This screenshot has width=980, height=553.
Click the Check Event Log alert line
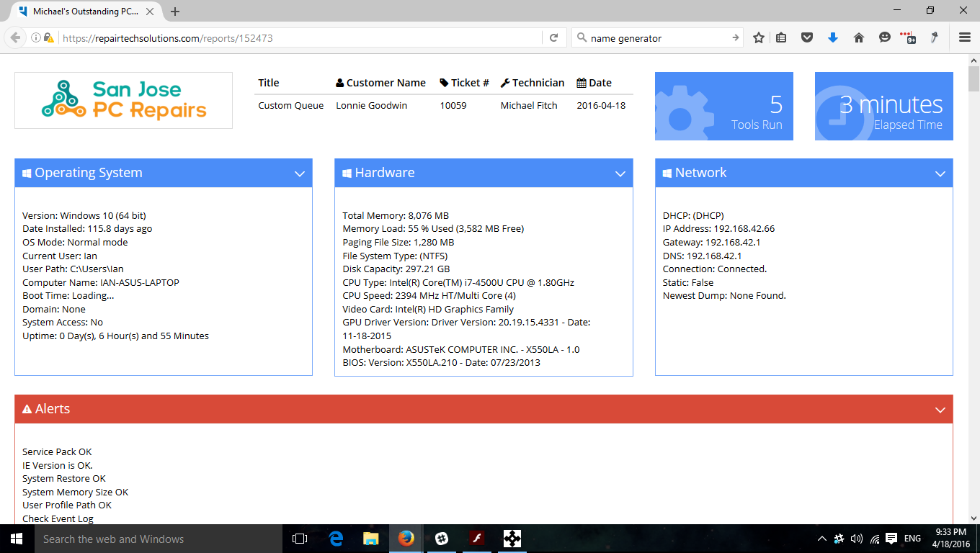click(x=58, y=518)
